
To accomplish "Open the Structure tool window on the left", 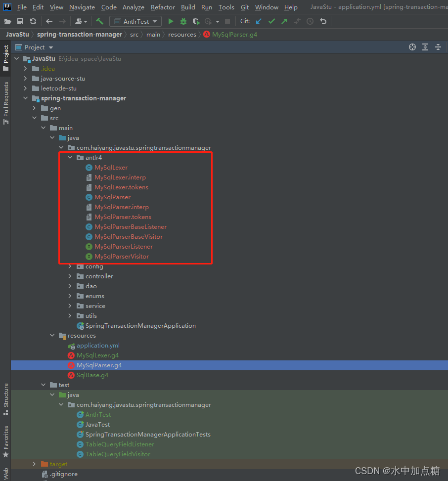I will tap(5, 395).
